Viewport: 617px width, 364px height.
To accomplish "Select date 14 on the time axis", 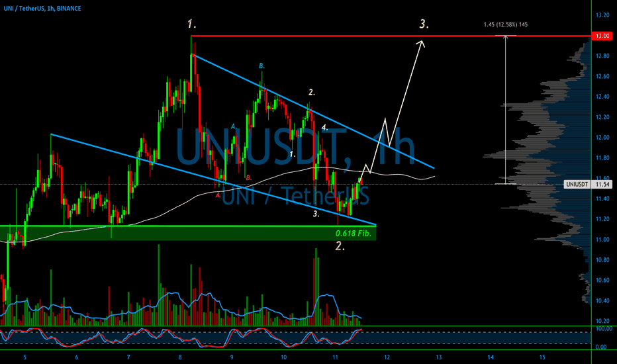I will (x=491, y=357).
